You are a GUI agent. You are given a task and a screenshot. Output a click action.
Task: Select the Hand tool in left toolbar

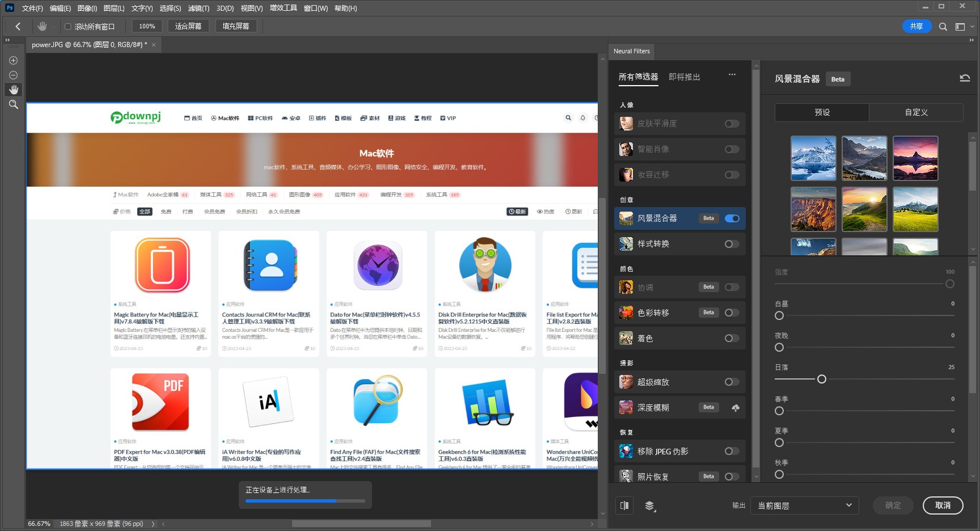coord(14,90)
